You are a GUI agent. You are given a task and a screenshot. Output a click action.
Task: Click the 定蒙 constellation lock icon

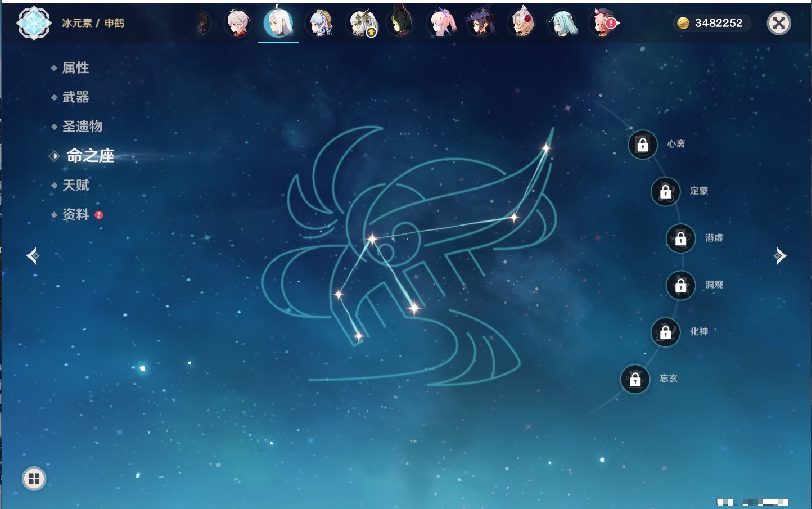[666, 192]
